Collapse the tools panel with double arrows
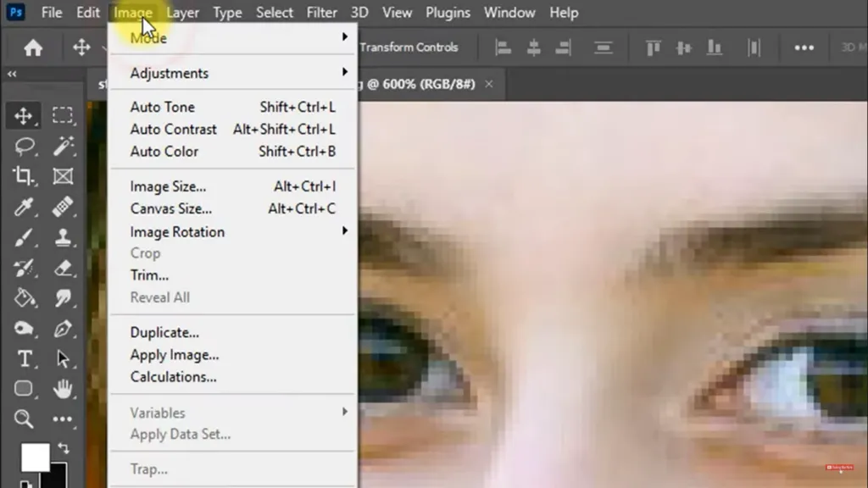The image size is (868, 488). point(12,75)
